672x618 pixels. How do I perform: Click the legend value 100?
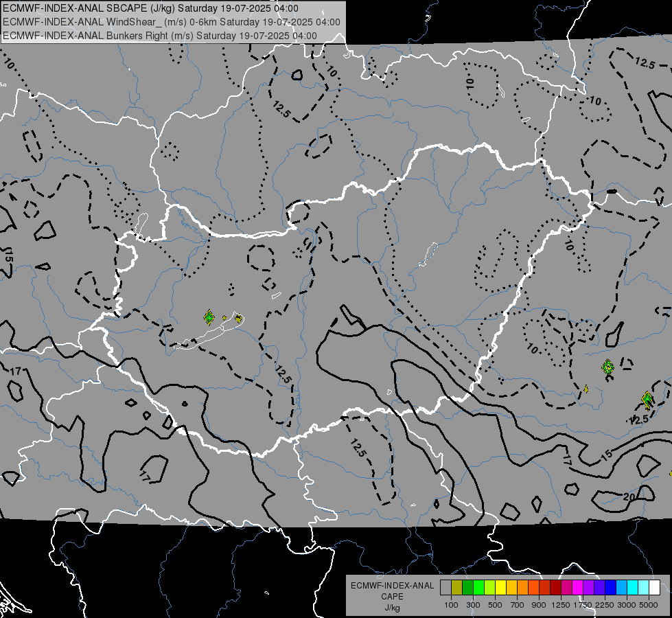pyautogui.click(x=451, y=605)
